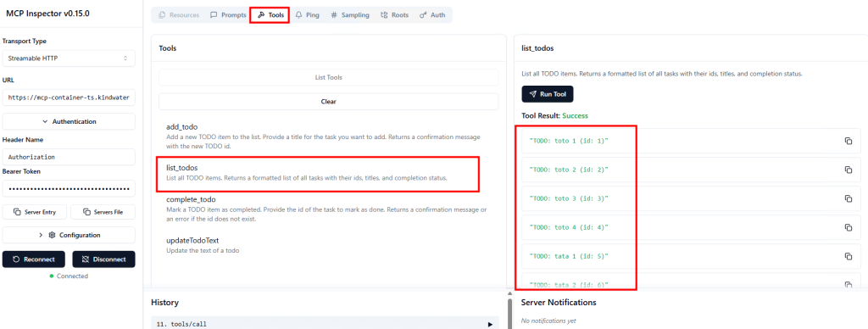Click result text "TODO: tata 1 (id: 5)"

[569, 256]
